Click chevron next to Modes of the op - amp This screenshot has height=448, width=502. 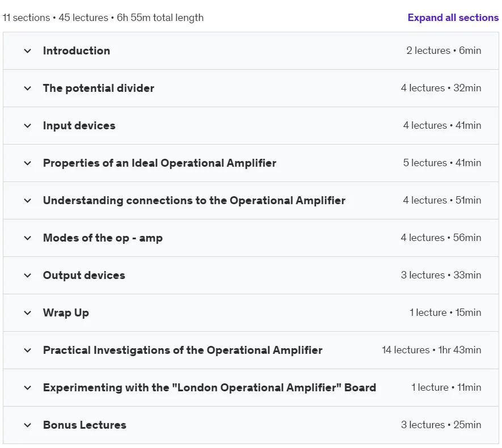click(28, 238)
